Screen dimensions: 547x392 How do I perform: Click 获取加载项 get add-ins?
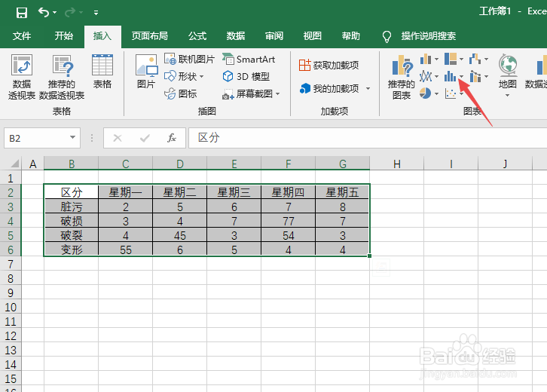(329, 66)
